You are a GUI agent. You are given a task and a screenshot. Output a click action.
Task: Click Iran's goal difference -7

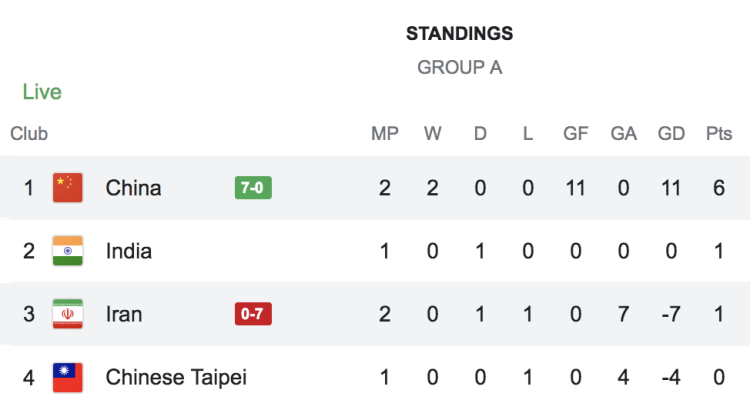671,314
